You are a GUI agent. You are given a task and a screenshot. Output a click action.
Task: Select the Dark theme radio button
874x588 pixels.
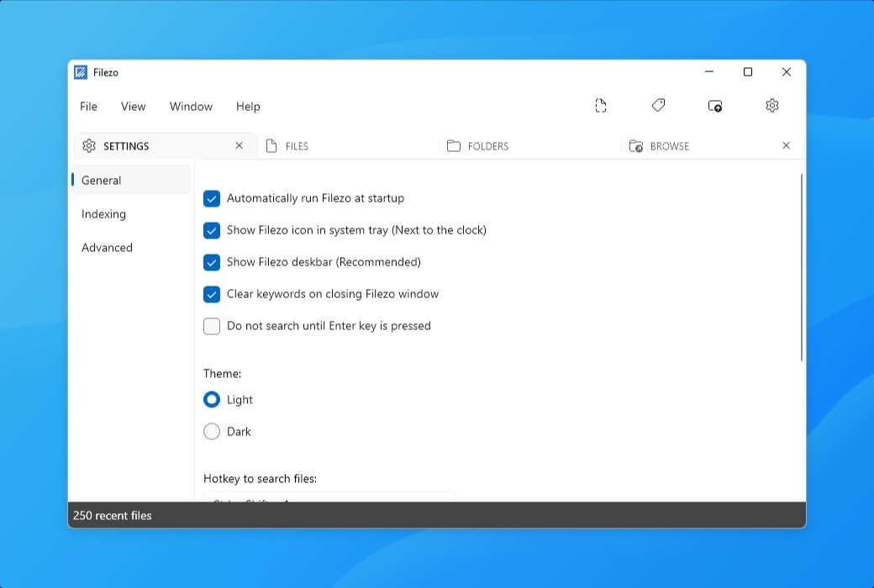pyautogui.click(x=212, y=432)
